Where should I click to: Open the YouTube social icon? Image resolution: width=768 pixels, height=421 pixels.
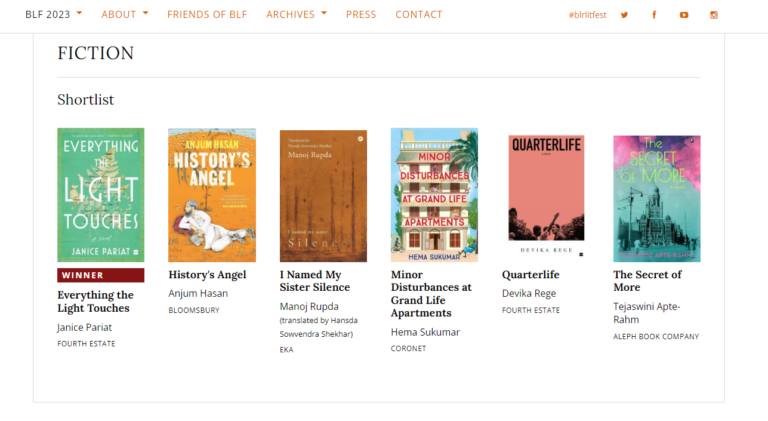point(684,15)
